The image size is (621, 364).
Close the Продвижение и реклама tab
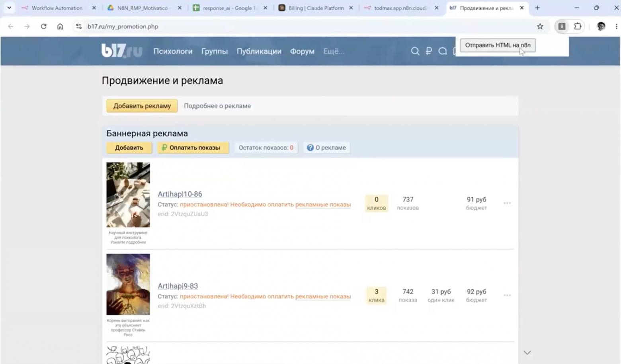[522, 8]
